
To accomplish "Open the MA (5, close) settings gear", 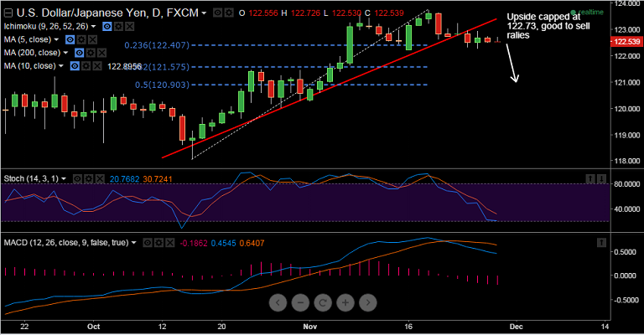I will point(81,39).
